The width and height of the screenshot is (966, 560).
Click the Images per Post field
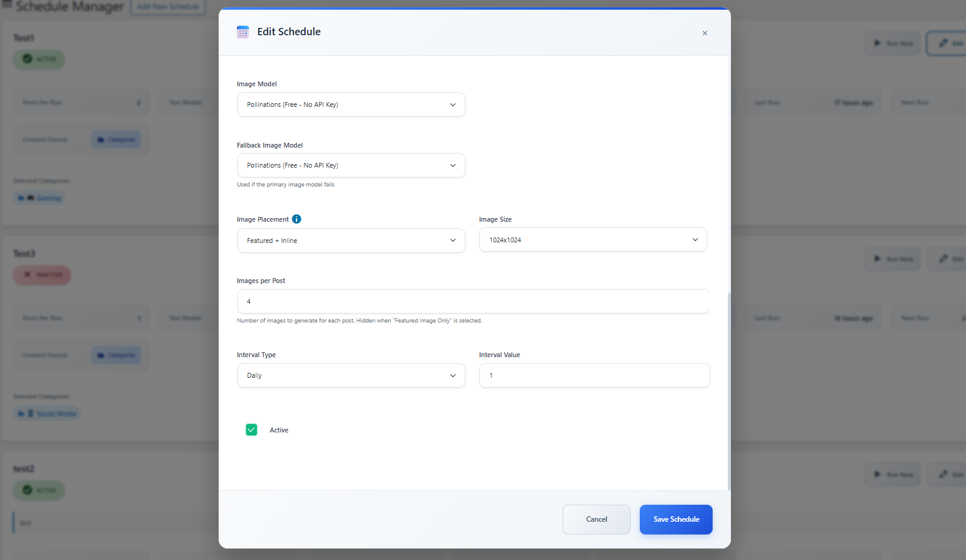473,301
